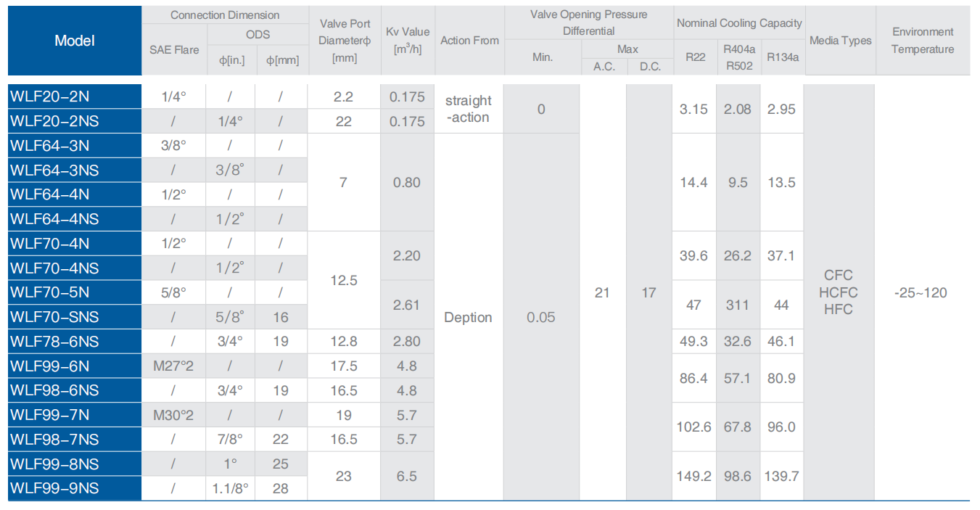Click the straight-action cell
Screen dimensions: 980x510
(x=468, y=109)
